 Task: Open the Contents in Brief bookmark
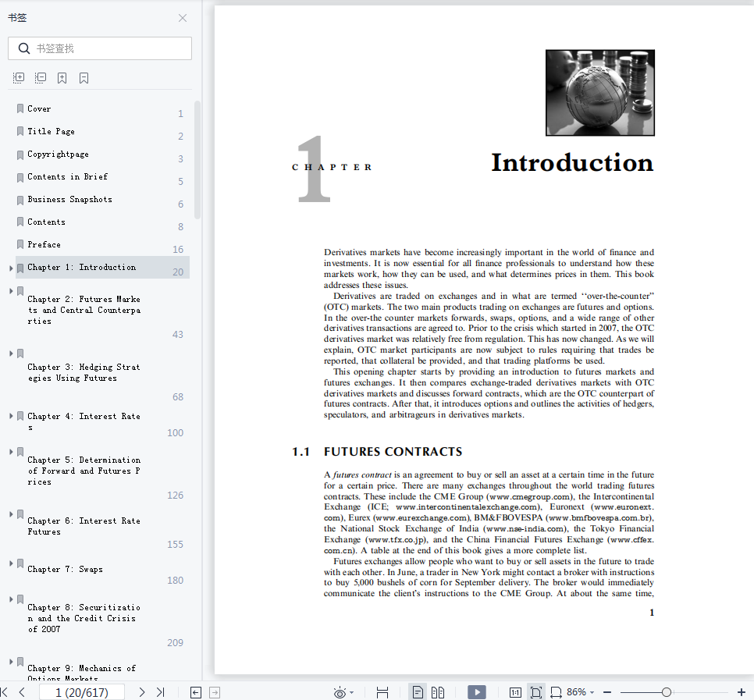(x=67, y=176)
